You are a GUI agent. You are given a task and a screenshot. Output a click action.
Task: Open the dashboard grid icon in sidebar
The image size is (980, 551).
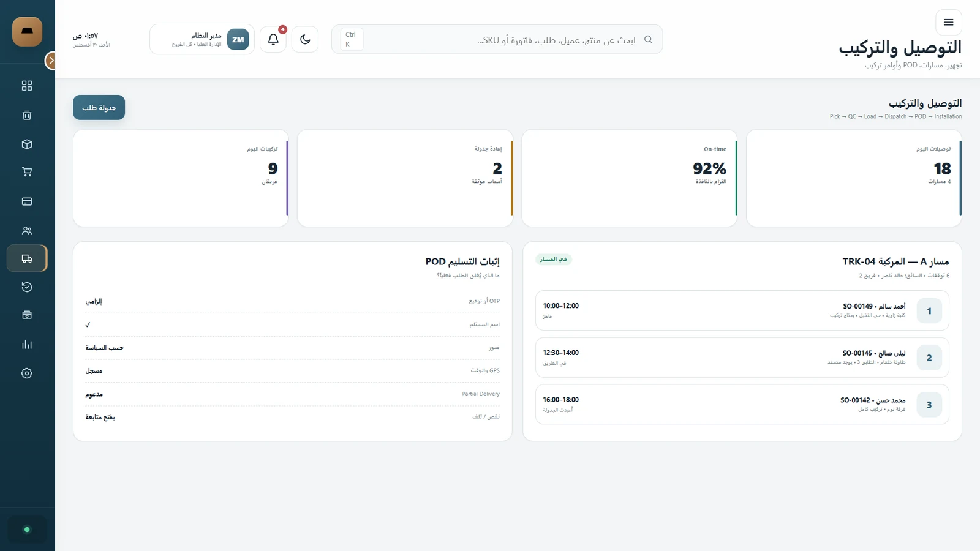(27, 86)
